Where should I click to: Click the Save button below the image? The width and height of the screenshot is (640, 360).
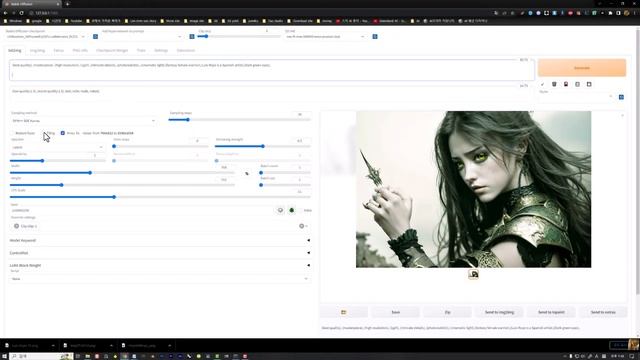[396, 312]
